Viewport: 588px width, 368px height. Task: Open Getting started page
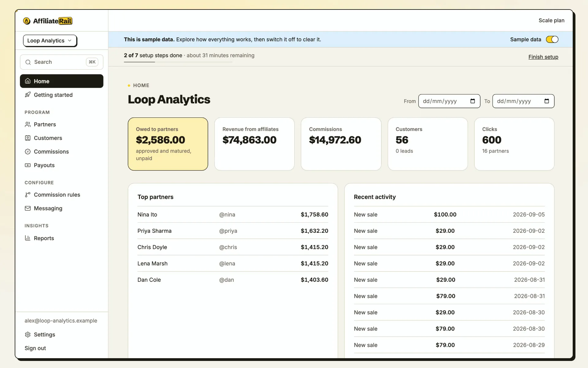click(62, 95)
